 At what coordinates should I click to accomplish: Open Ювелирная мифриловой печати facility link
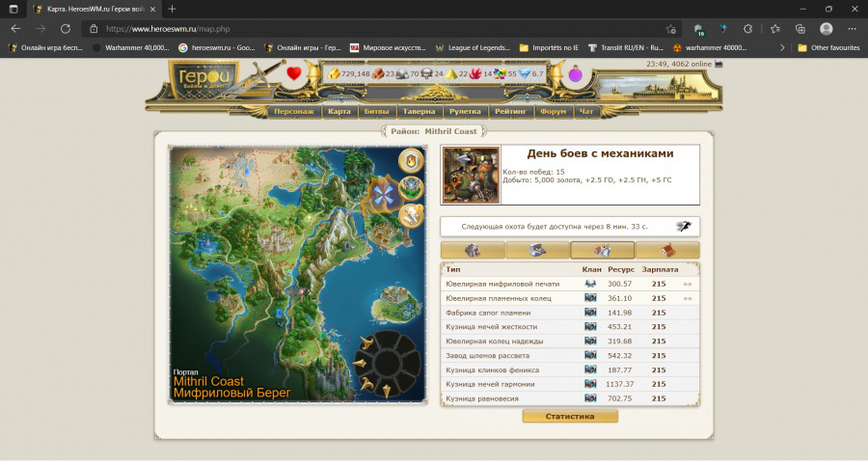tap(502, 284)
